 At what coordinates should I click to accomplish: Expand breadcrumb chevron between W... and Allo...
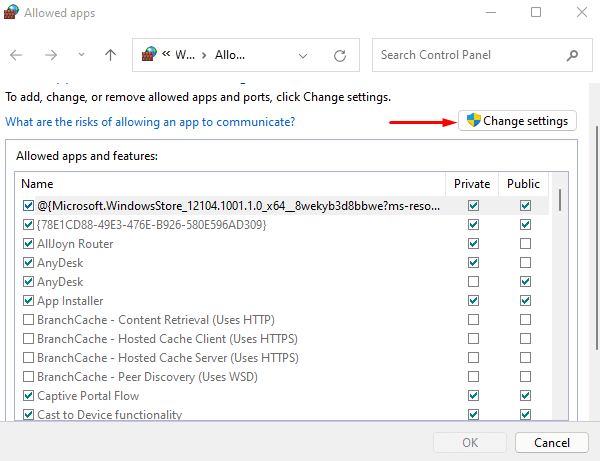point(204,56)
